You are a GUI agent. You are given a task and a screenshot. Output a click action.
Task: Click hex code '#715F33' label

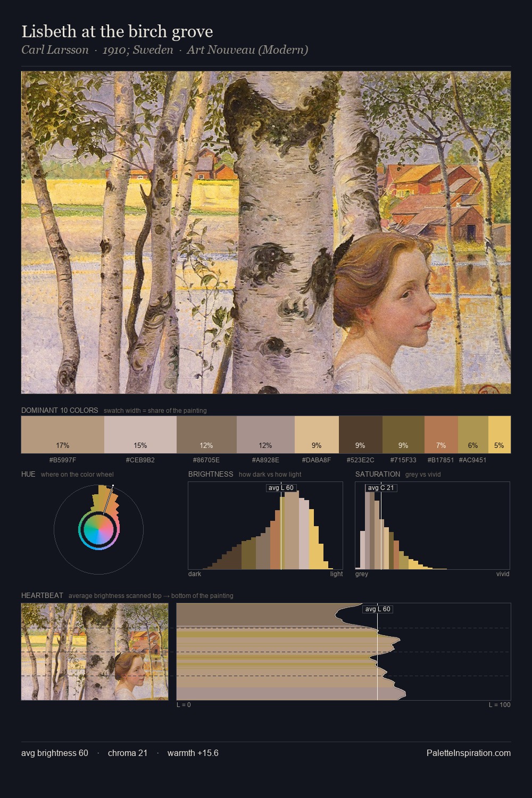403,460
